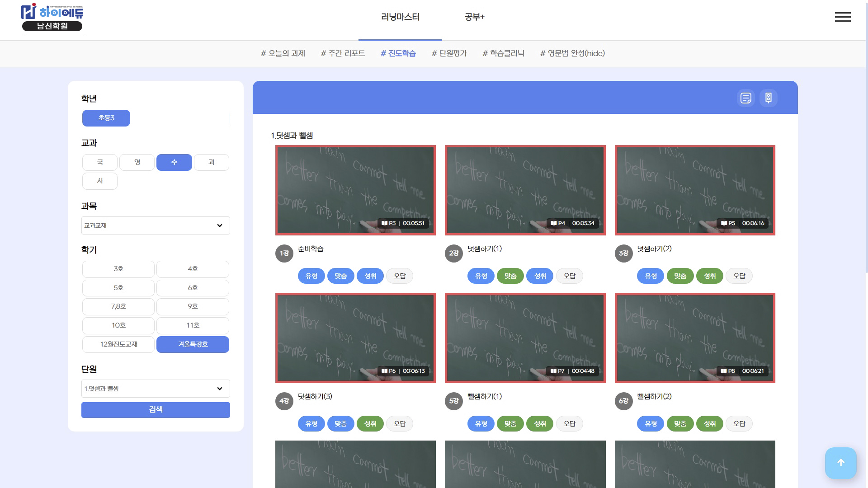Image resolution: width=868 pixels, height=488 pixels.
Task: Click 유형 button under 준비학습
Action: pyautogui.click(x=311, y=276)
